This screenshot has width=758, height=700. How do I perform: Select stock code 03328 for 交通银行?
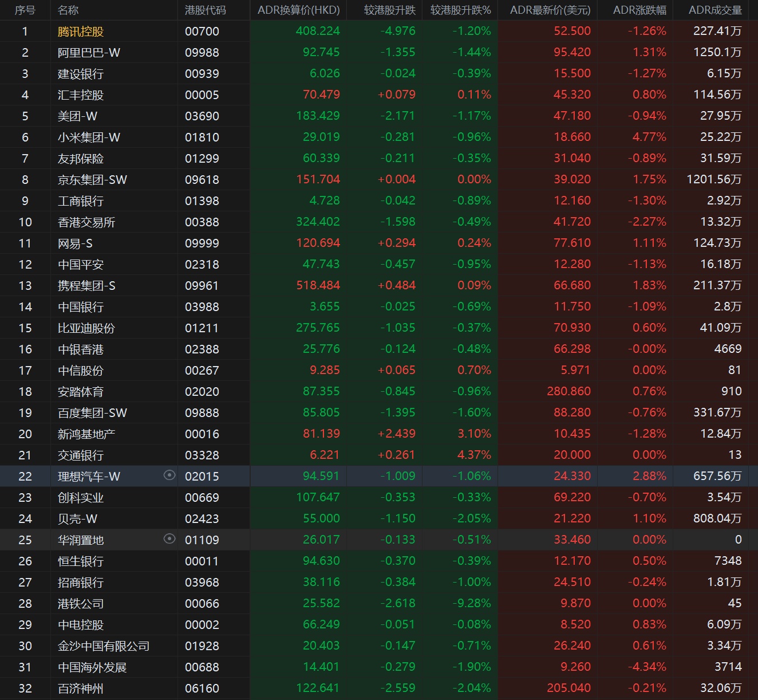tap(202, 455)
